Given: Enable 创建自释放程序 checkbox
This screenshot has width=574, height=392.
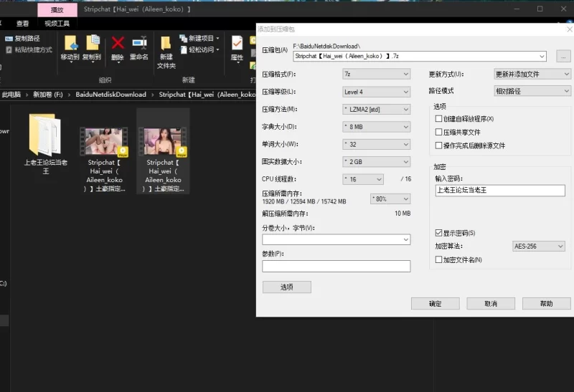Looking at the screenshot, I should pos(438,118).
